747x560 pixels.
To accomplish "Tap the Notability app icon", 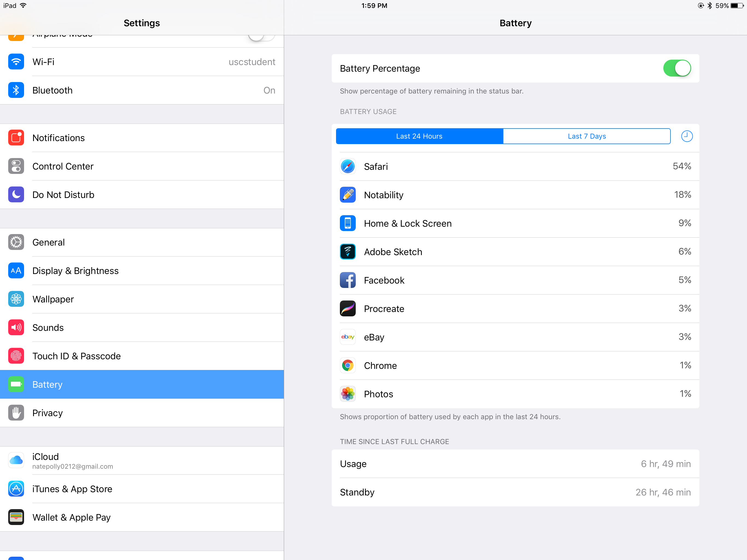I will pyautogui.click(x=348, y=195).
